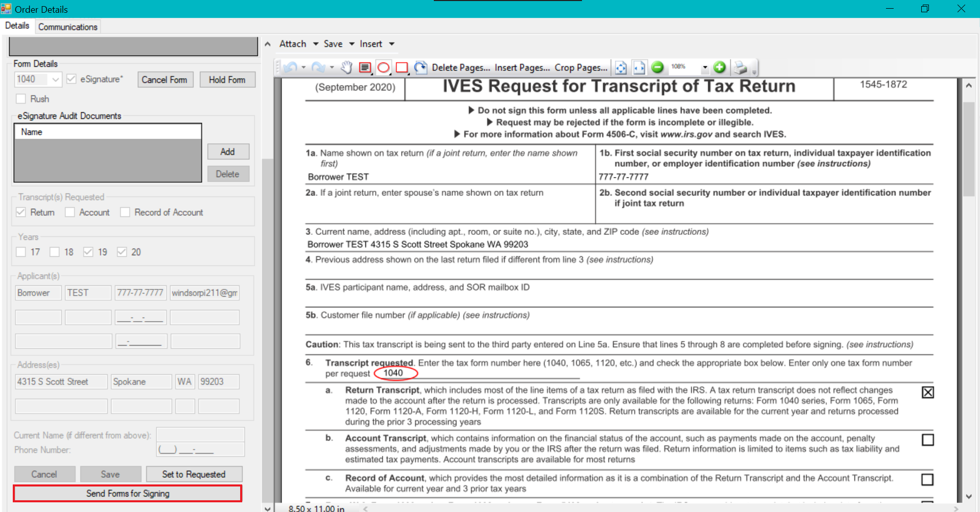Select the ellipse annotation tool
980x512 pixels.
click(383, 67)
